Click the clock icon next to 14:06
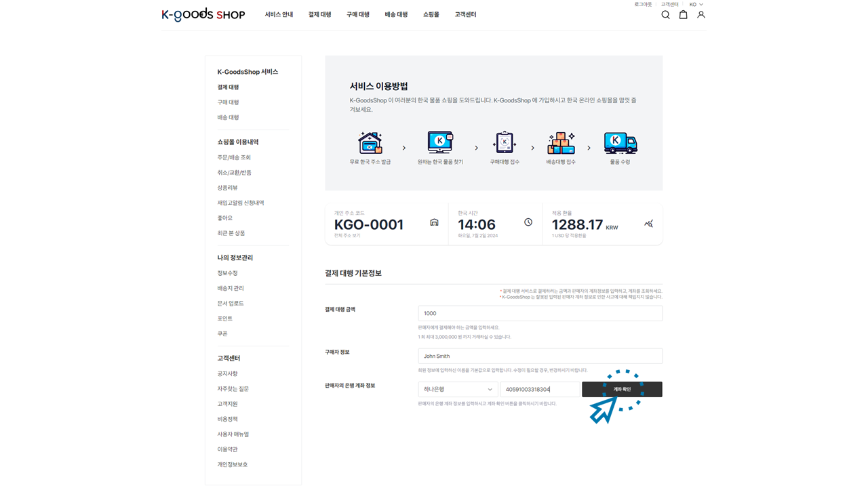Viewport: 868px width, 488px height. tap(528, 222)
